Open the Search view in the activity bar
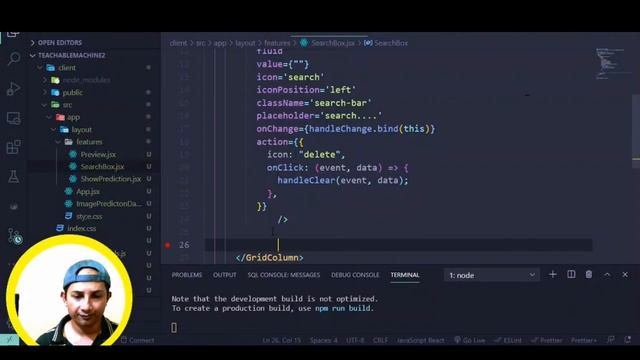This screenshot has width=640, height=360. pos(13,59)
